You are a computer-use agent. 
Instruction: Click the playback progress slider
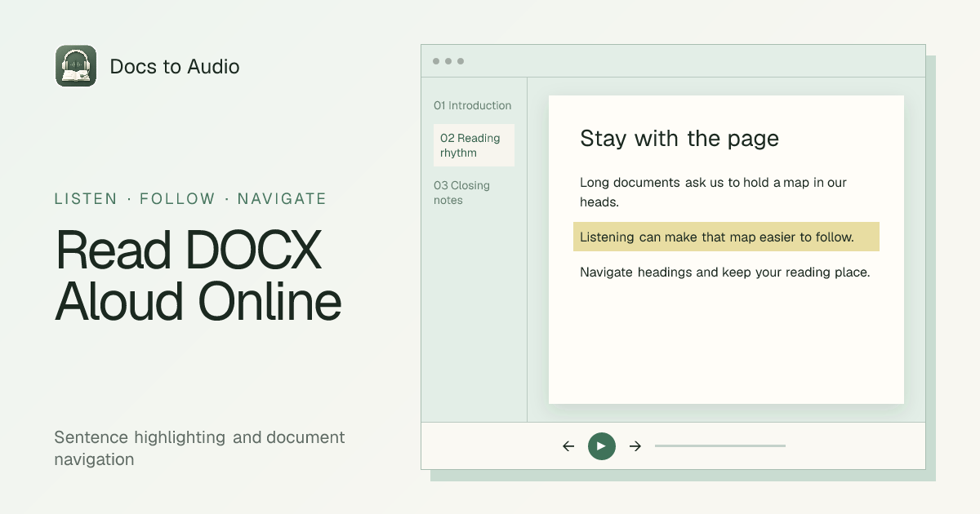720,446
